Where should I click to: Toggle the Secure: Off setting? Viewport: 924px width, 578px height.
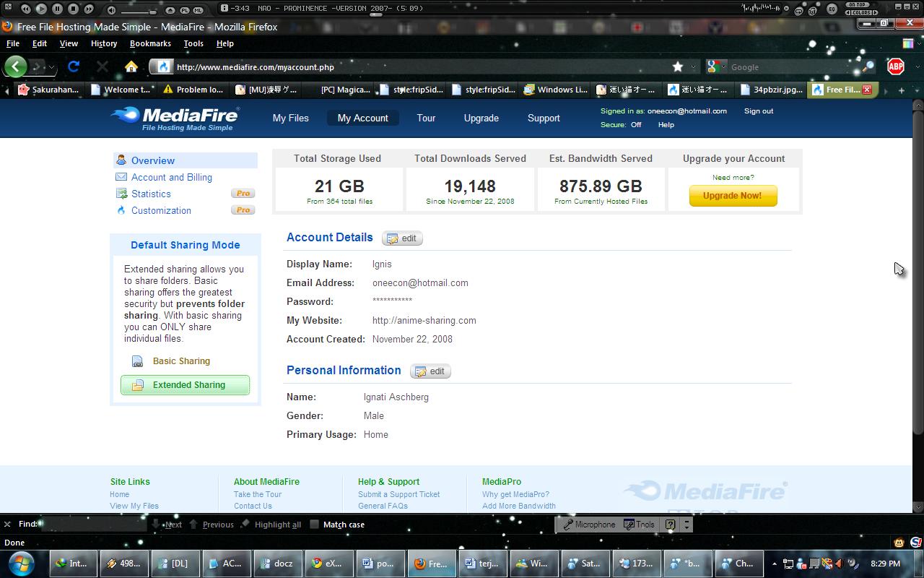coord(636,124)
